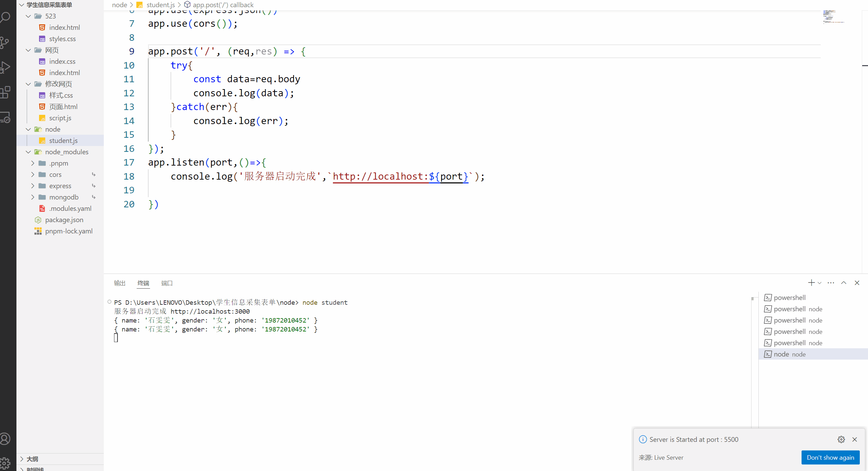Click the new terminal plus icon

811,283
